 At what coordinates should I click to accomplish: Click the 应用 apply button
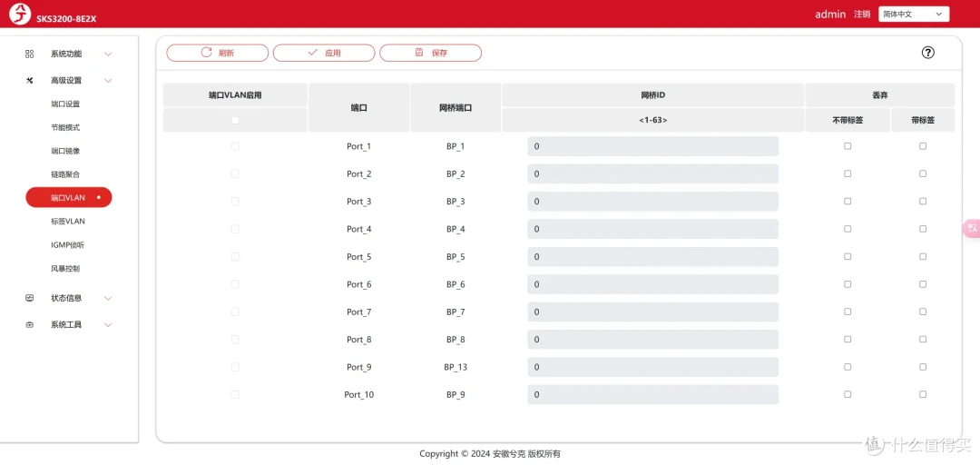point(324,53)
